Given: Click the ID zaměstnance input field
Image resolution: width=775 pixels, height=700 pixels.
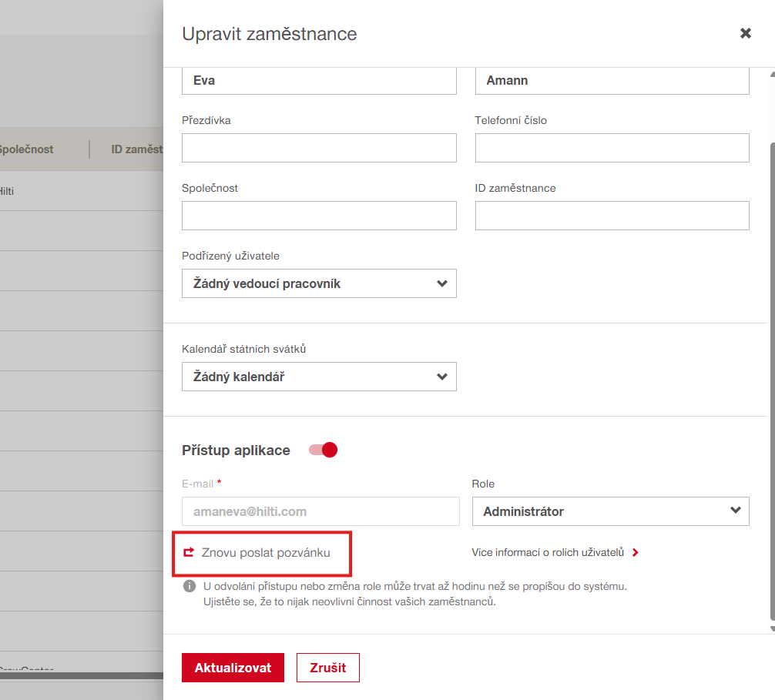Looking at the screenshot, I should (x=612, y=216).
